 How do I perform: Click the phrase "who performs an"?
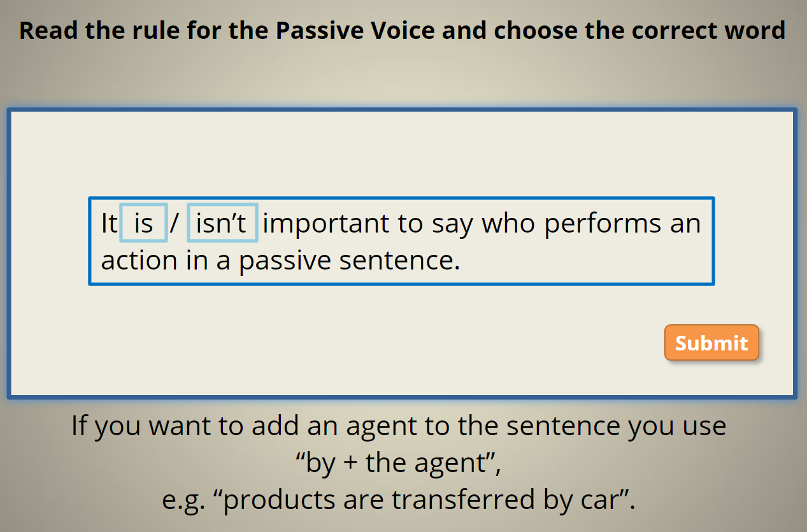point(591,223)
